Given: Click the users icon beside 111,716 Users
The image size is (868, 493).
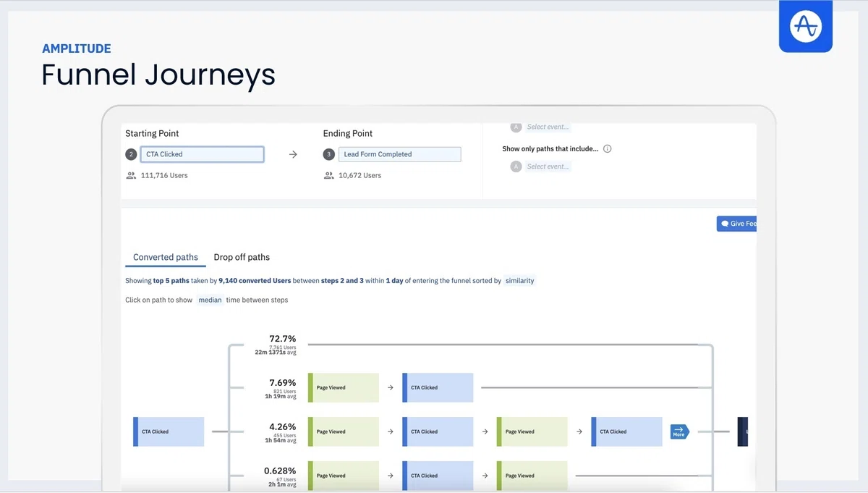Looking at the screenshot, I should coord(131,175).
